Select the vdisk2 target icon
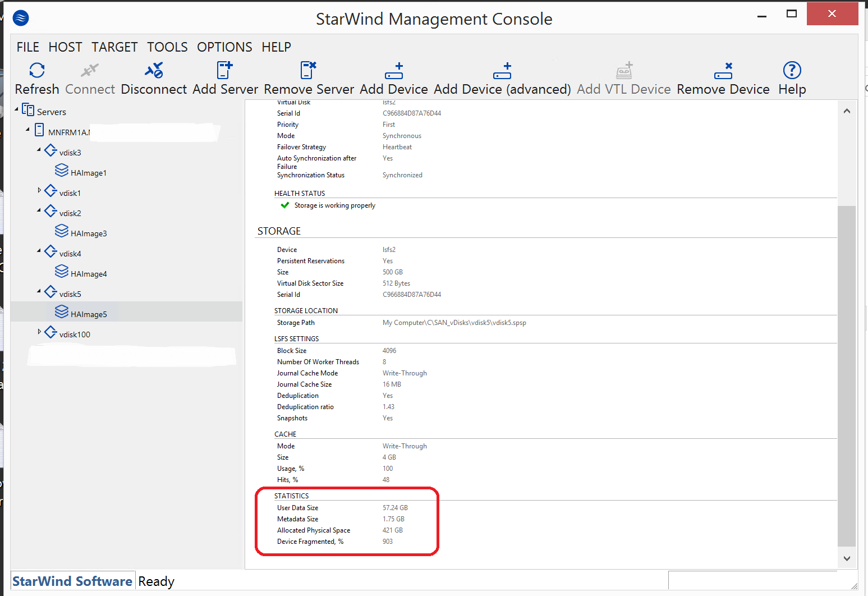 tap(50, 211)
